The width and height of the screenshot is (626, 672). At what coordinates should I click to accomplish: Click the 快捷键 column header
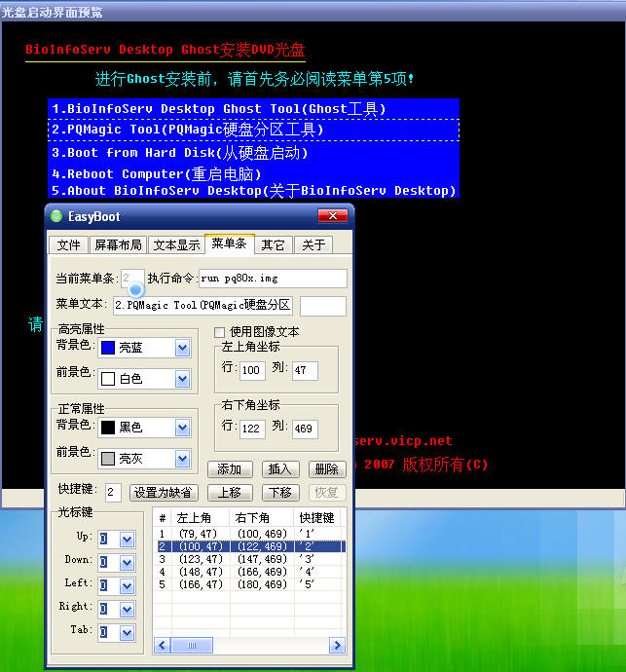click(318, 518)
